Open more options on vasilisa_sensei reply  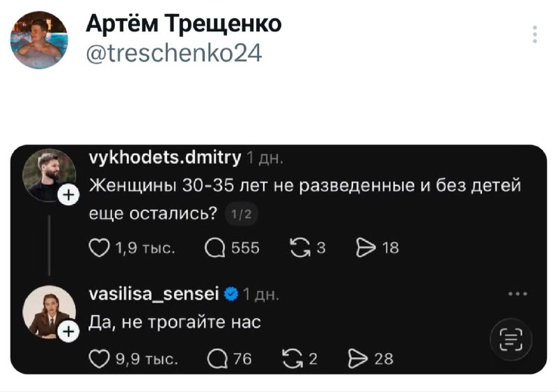[517, 293]
